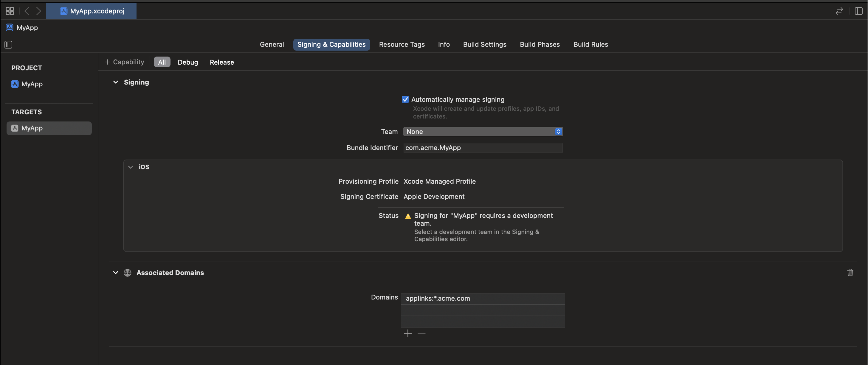Screen dimensions: 868x365
Task: Collapse the Associated Domains section
Action: pyautogui.click(x=116, y=272)
